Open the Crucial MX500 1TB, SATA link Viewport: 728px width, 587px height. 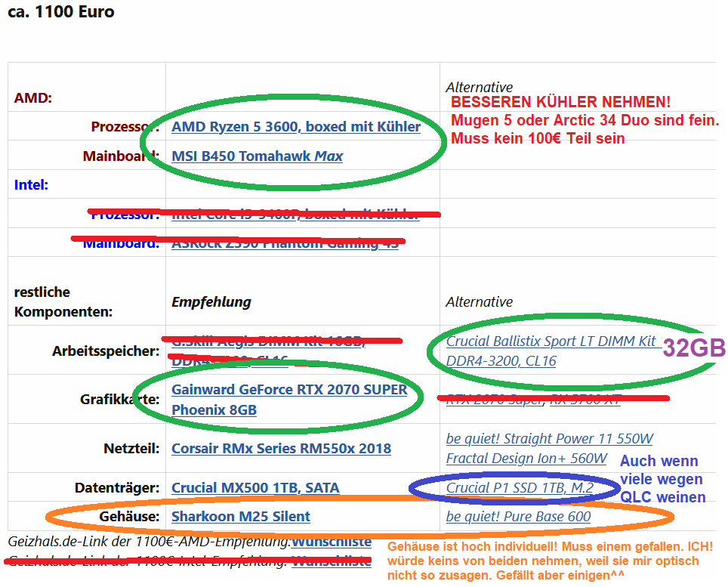(255, 488)
